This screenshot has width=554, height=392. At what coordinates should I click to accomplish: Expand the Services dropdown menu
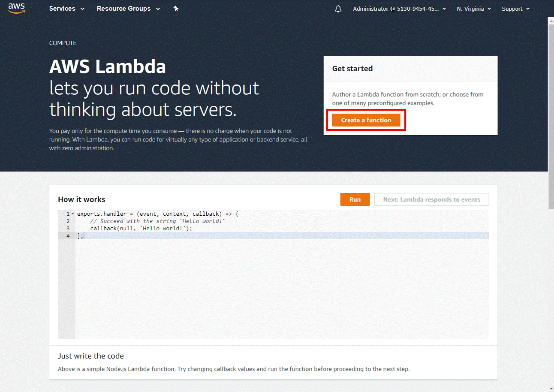[67, 9]
